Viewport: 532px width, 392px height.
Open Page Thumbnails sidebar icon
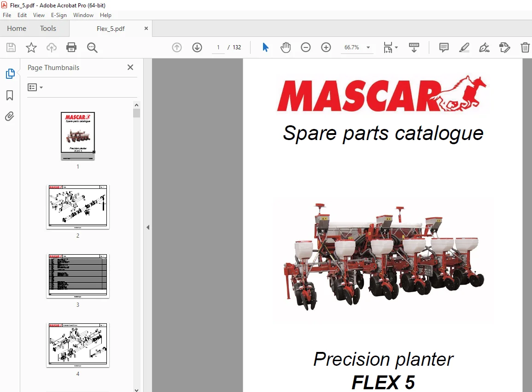10,74
